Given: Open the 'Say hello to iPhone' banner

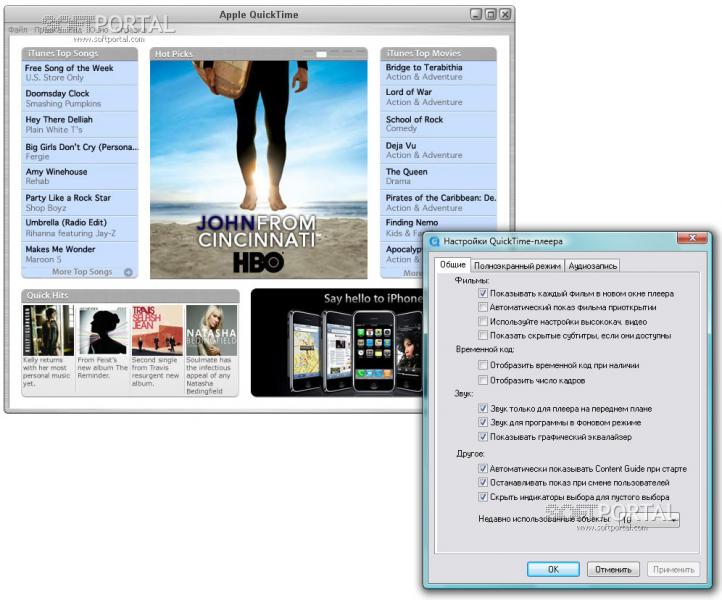Looking at the screenshot, I should coord(337,343).
